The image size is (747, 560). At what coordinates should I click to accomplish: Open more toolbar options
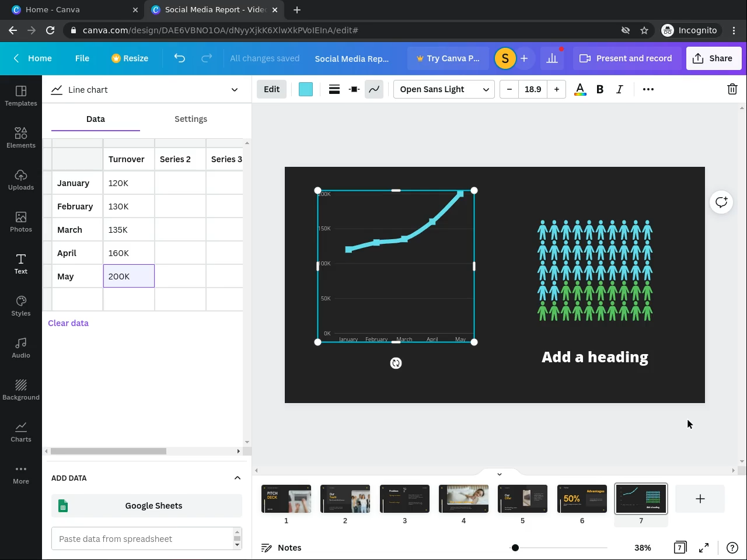tap(648, 89)
